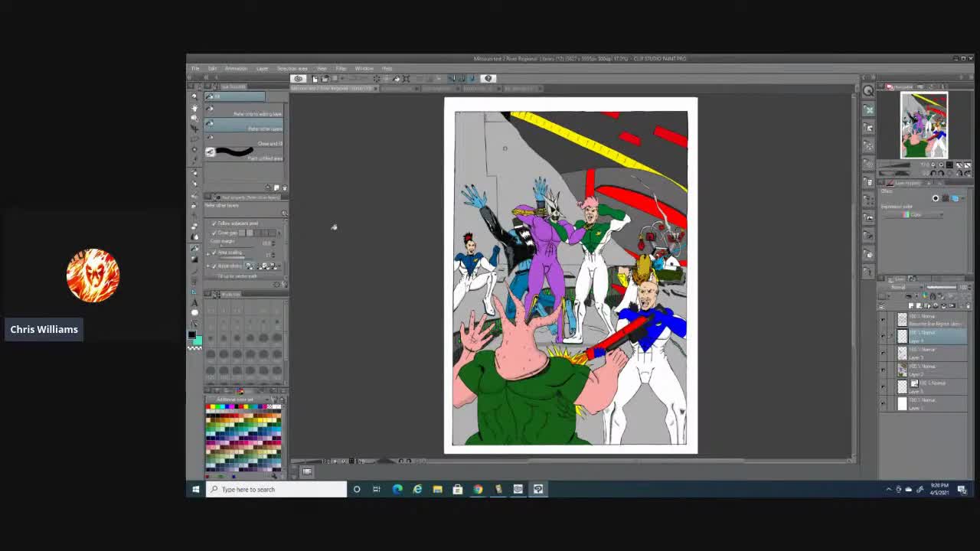The width and height of the screenshot is (980, 551).
Task: Choose the Refer other layers sub tool
Action: [244, 124]
